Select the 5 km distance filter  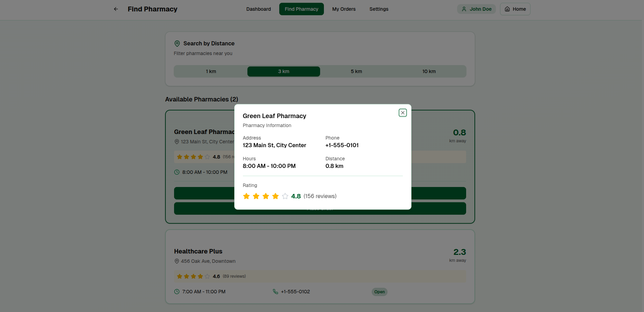coord(356,71)
